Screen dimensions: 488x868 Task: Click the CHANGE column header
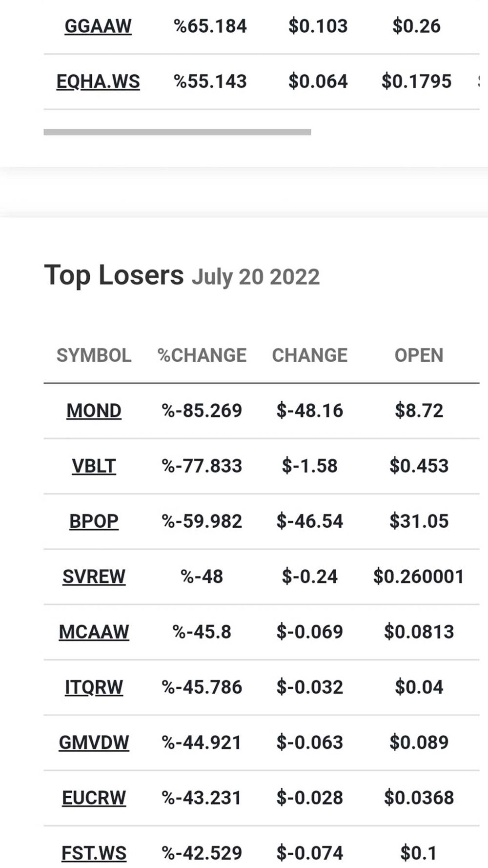coord(309,355)
